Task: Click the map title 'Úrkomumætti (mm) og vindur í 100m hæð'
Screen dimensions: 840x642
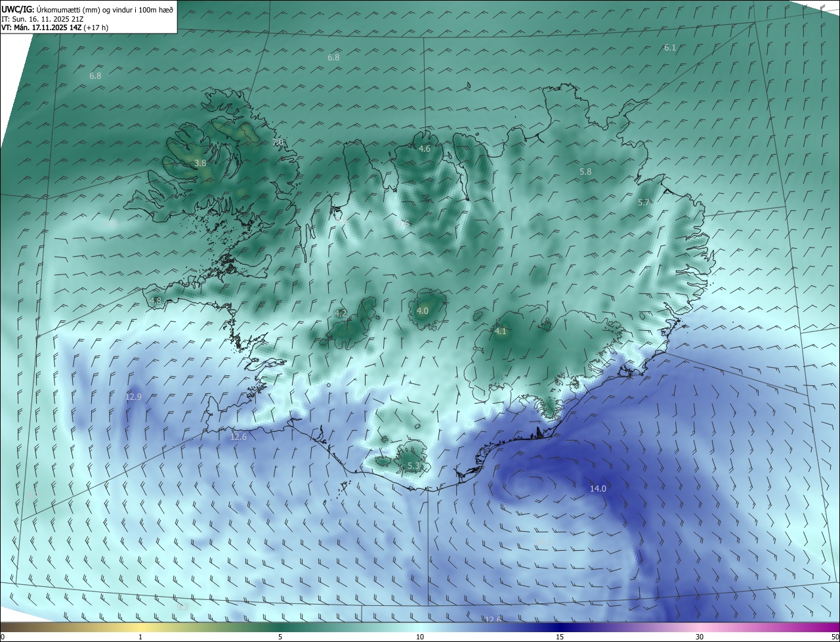Action: [x=104, y=9]
